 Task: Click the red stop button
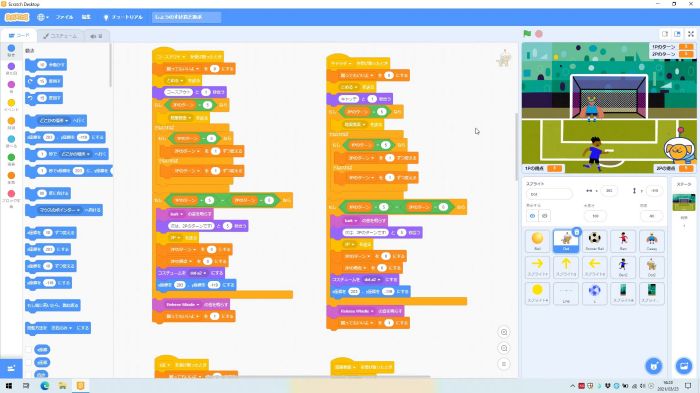click(x=539, y=34)
